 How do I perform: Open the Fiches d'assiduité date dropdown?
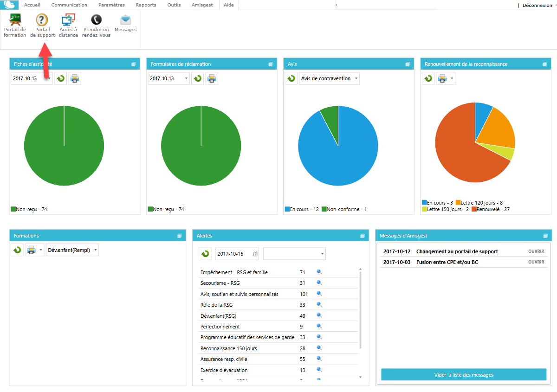(x=49, y=79)
